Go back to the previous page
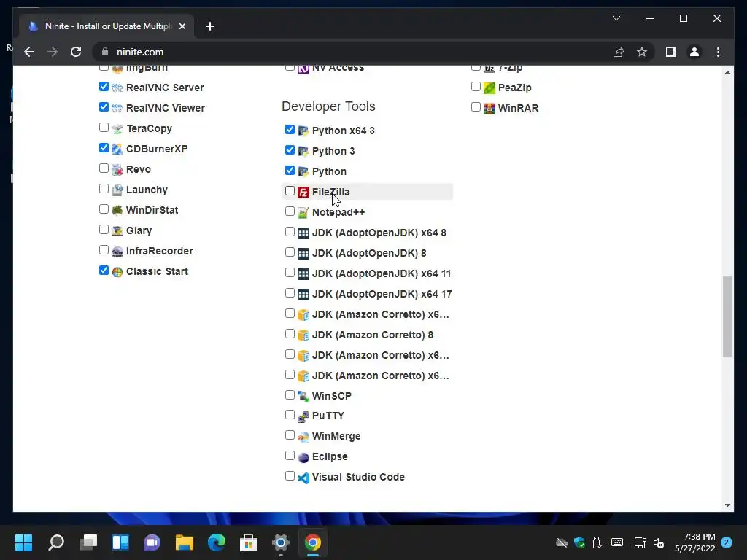The image size is (747, 560). click(29, 52)
